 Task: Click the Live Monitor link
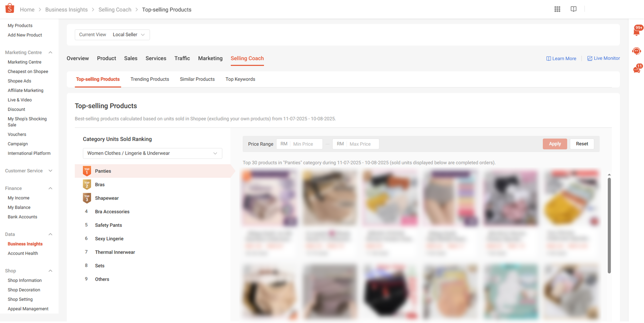point(603,58)
